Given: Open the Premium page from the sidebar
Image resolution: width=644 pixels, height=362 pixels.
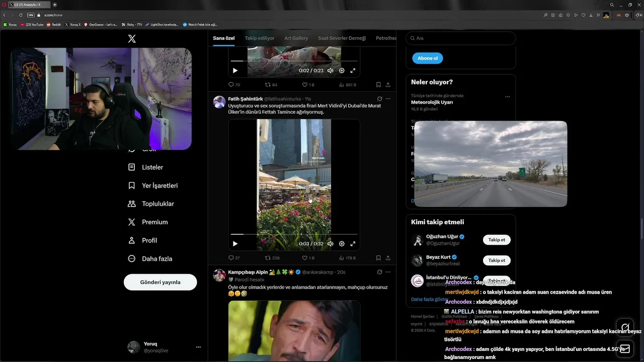Looking at the screenshot, I should coord(148,222).
